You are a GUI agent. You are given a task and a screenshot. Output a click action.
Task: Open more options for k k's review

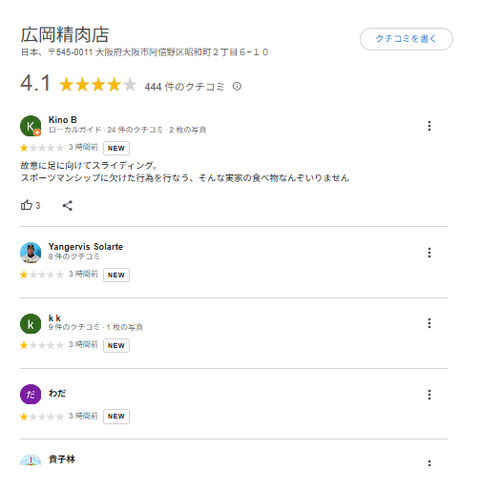[x=429, y=323]
